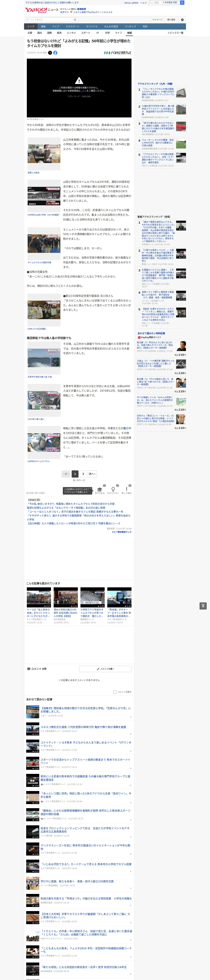The width and height of the screenshot is (210, 980).
Task: Open the settings gear icon
Action: (x=182, y=19)
